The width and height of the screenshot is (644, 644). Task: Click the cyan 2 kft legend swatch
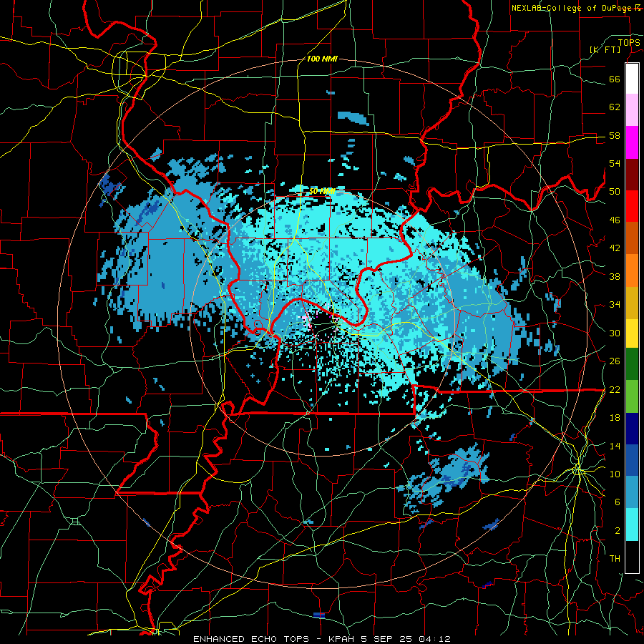[x=632, y=525]
